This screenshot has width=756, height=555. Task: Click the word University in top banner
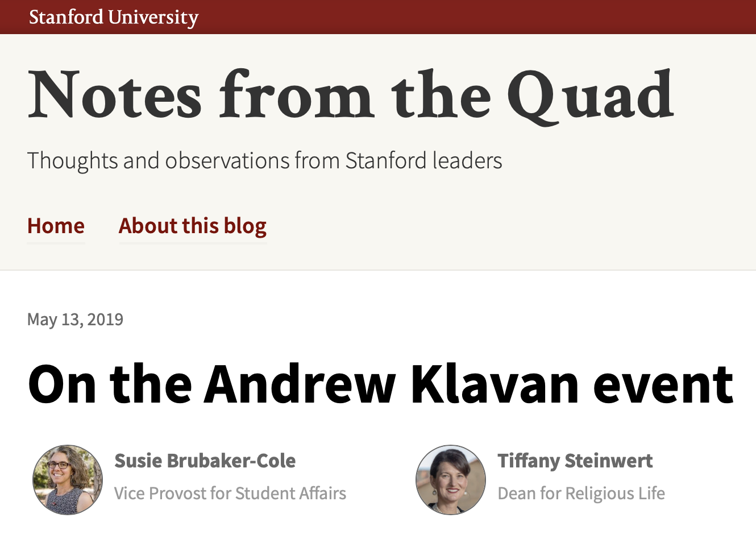(153, 17)
